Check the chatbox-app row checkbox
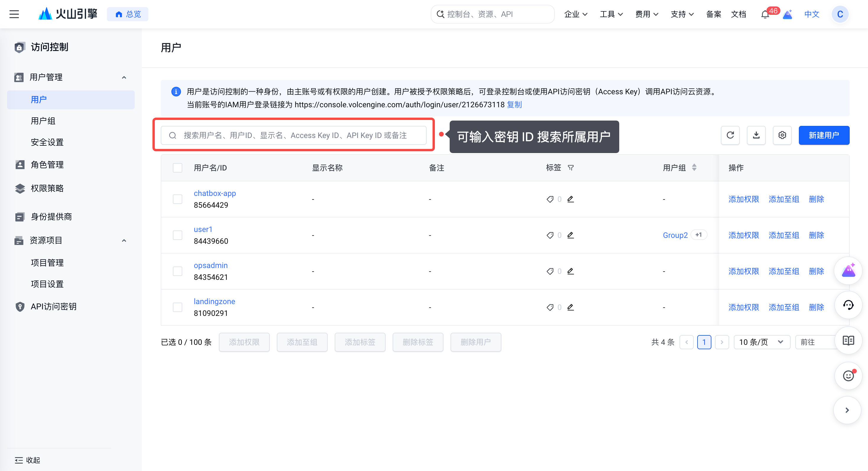The image size is (868, 471). tap(178, 199)
